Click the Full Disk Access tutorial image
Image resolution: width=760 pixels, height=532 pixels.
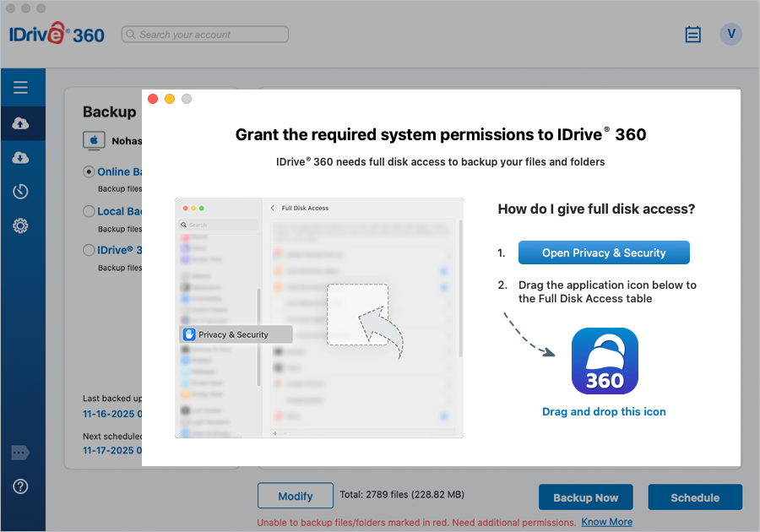(x=319, y=318)
